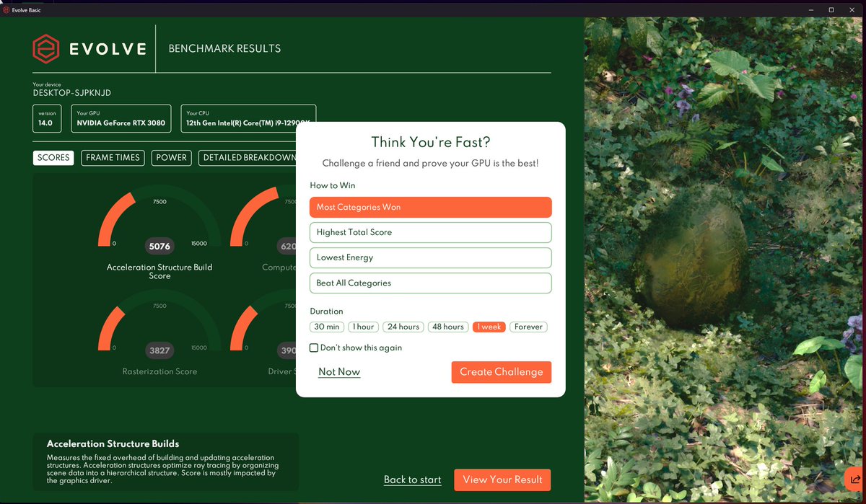Set duration to 1 hour

tap(363, 327)
